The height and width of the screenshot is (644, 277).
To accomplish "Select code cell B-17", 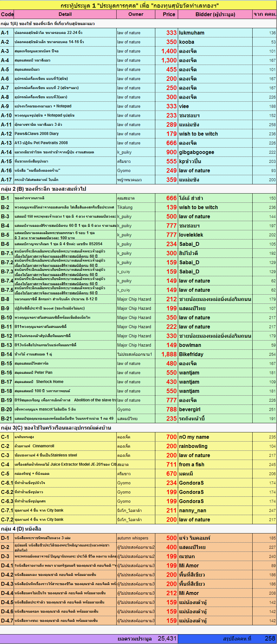I will point(7,382).
